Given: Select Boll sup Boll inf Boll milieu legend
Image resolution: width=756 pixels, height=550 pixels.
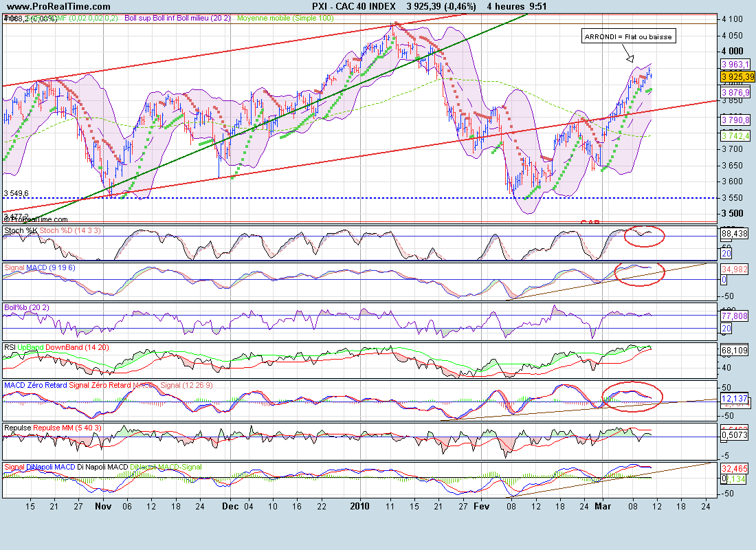Looking at the screenshot, I should (177, 19).
